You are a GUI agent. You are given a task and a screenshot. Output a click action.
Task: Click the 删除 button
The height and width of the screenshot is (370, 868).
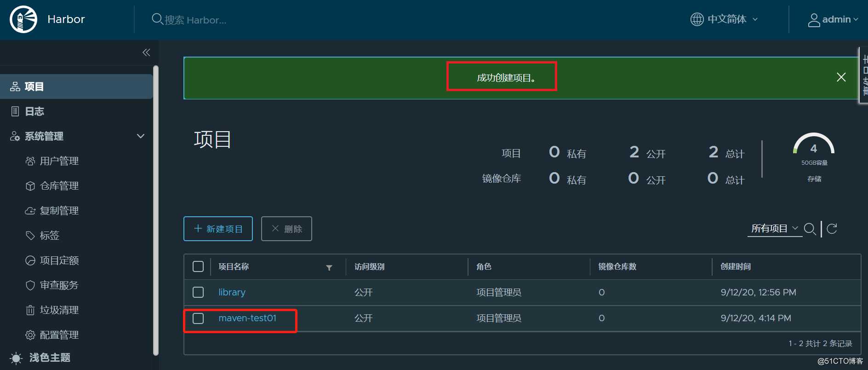point(286,229)
